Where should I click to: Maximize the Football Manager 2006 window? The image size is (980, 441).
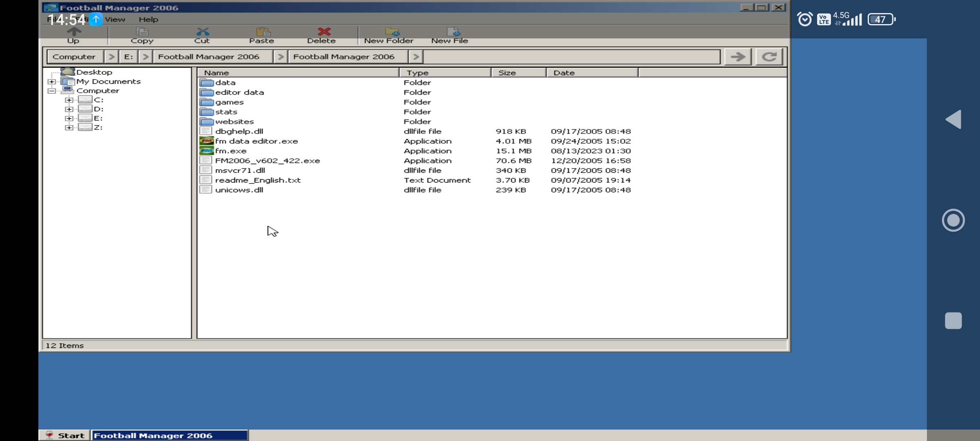[762, 7]
